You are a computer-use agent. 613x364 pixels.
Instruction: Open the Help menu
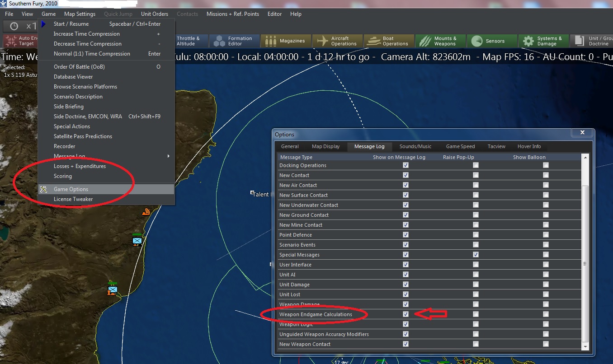[x=296, y=14]
